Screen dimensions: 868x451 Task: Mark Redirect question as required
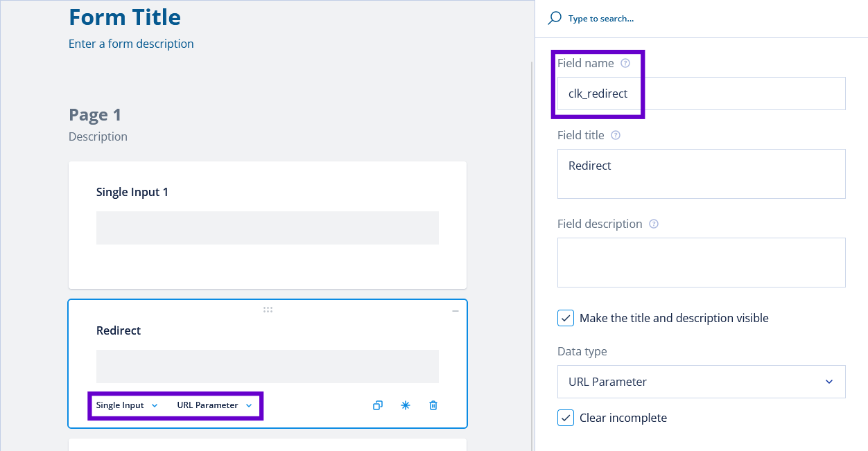click(406, 405)
